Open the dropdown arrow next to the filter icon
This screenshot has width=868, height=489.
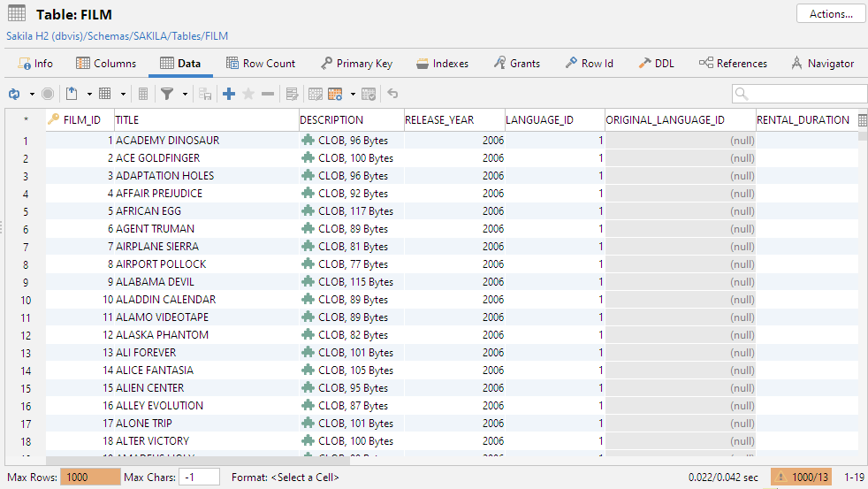tap(185, 94)
